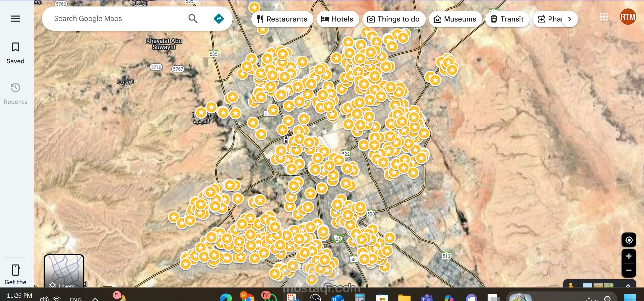
Task: Open the volume control in the taskbar
Action: [x=44, y=299]
